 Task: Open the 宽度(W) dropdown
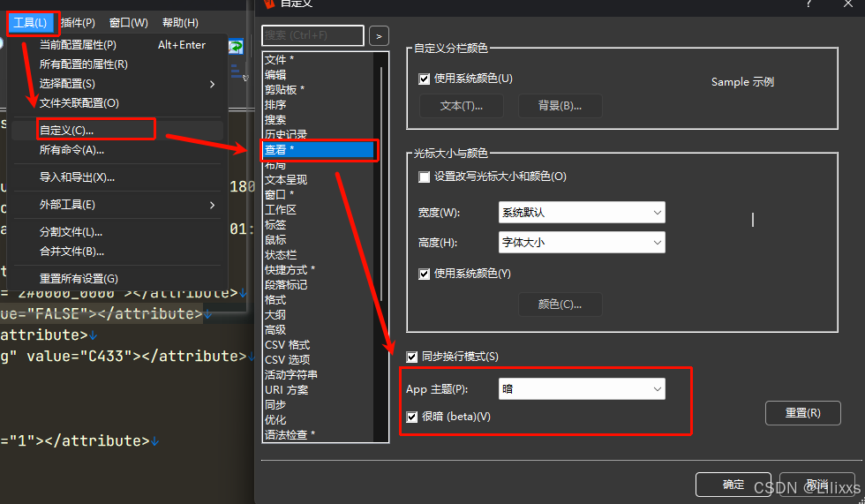(x=582, y=213)
